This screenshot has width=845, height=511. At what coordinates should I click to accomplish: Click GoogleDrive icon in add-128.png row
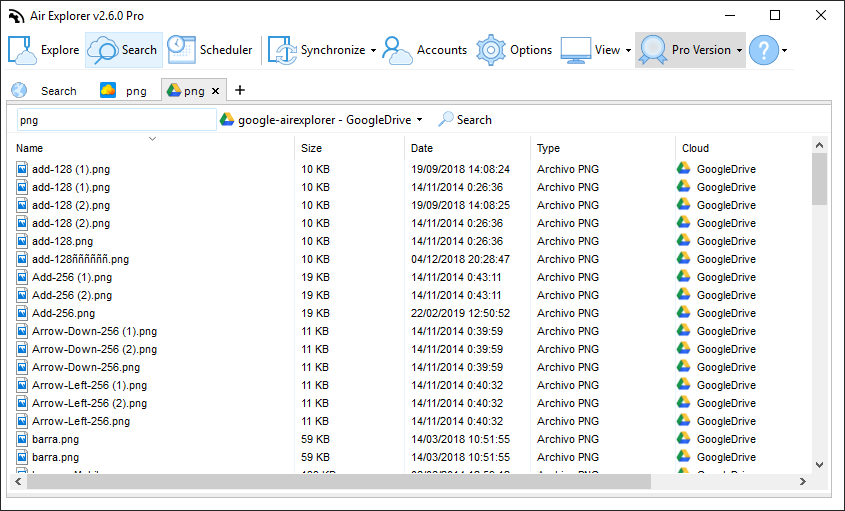coord(684,240)
